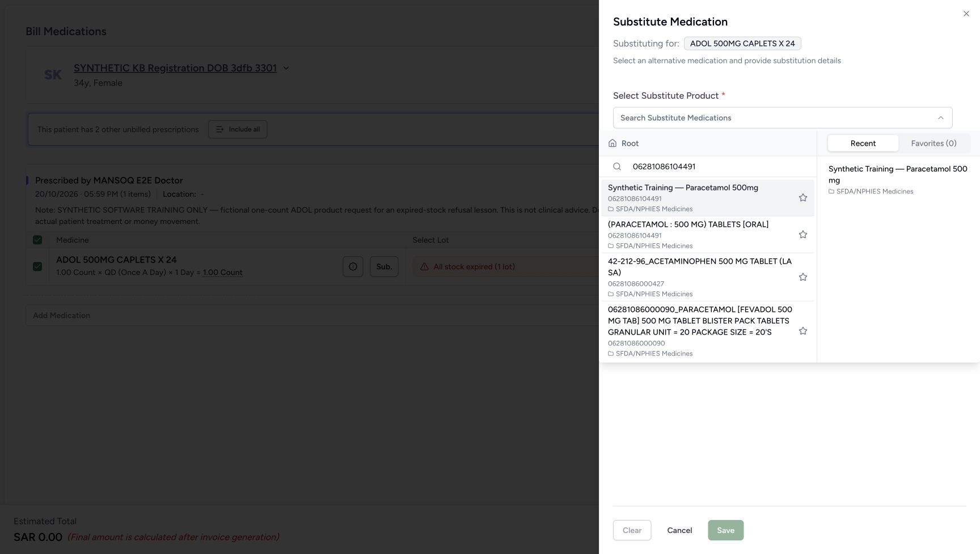Click the folder icon under recent Paracetamol item

[831, 192]
